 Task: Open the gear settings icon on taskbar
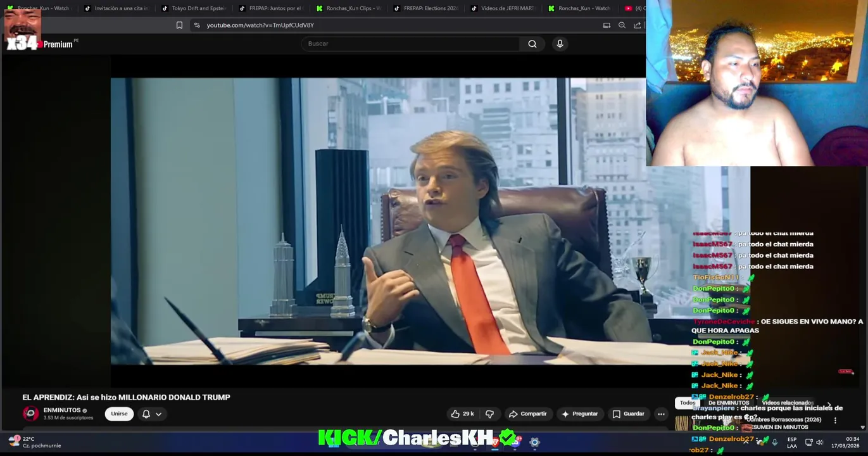(x=534, y=442)
